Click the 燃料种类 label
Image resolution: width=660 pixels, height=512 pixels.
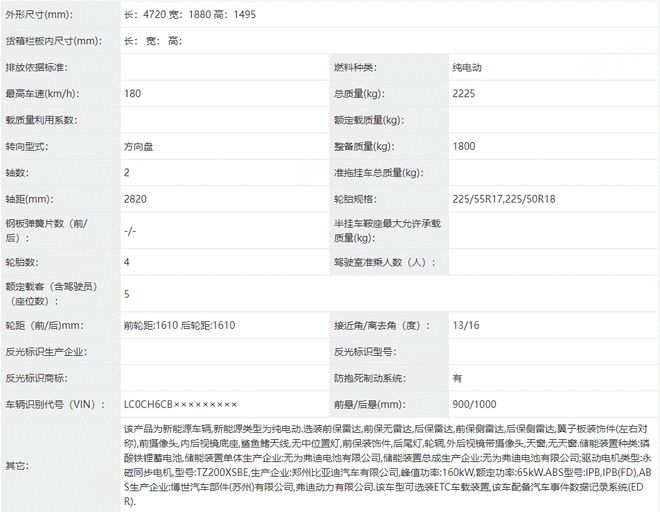tap(355, 67)
